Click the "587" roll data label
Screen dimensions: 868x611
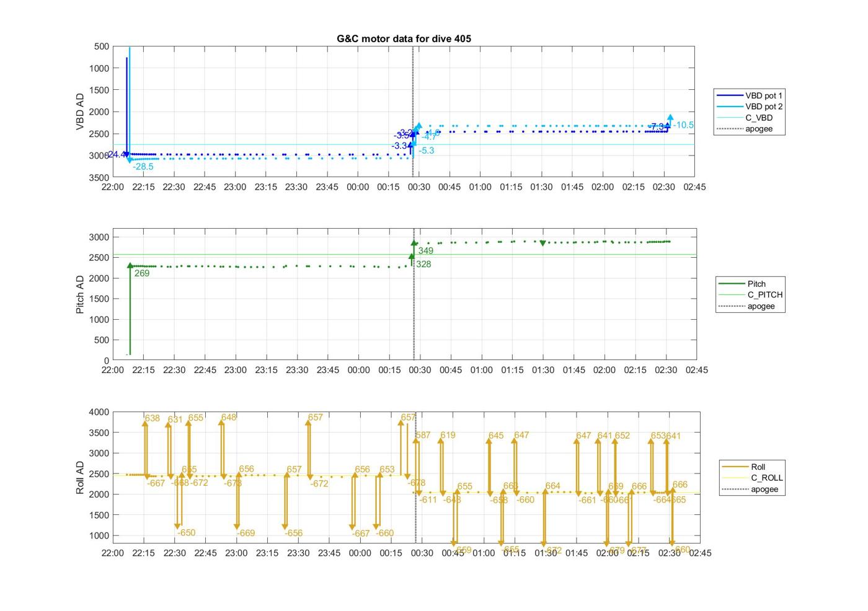point(423,436)
